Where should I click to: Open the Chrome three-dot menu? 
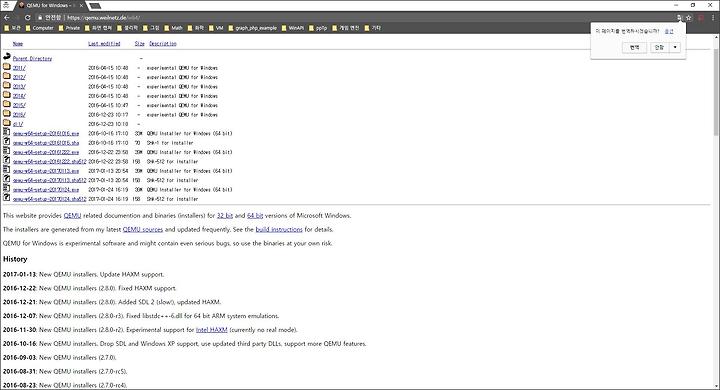click(713, 17)
